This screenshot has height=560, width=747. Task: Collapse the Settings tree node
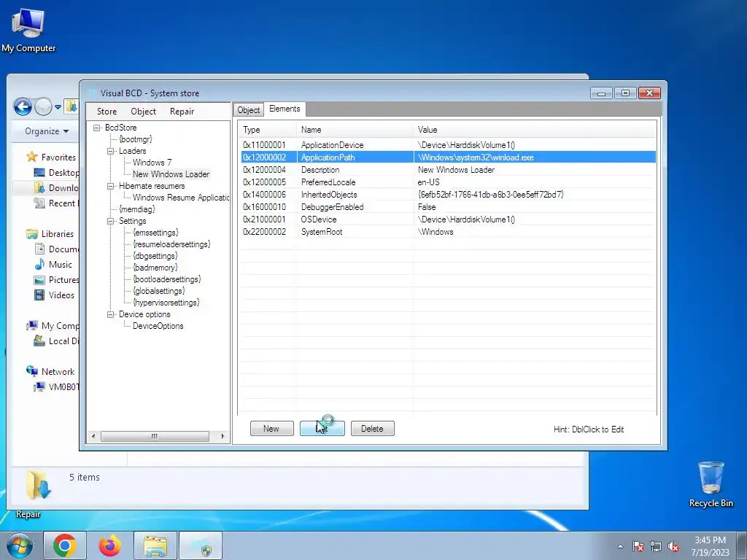click(111, 221)
